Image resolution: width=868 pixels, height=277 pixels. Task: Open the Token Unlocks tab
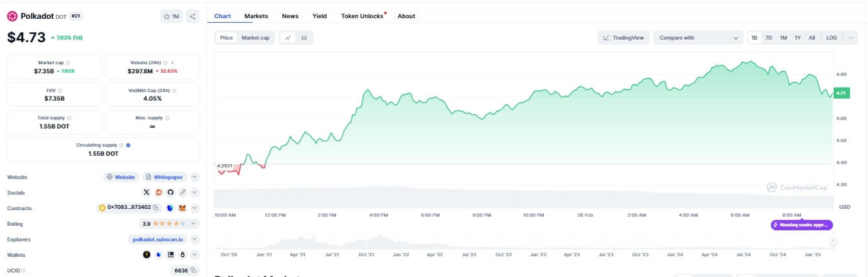coord(362,16)
